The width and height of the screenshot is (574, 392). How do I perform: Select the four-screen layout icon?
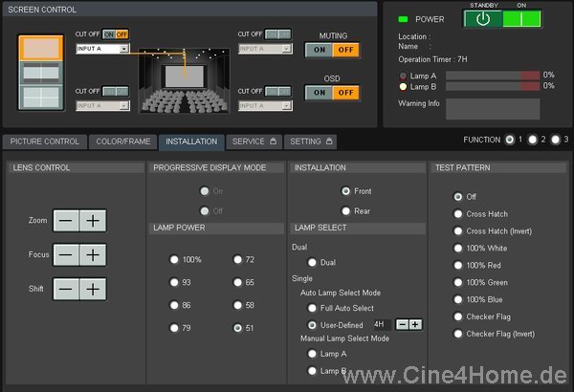tap(38, 96)
